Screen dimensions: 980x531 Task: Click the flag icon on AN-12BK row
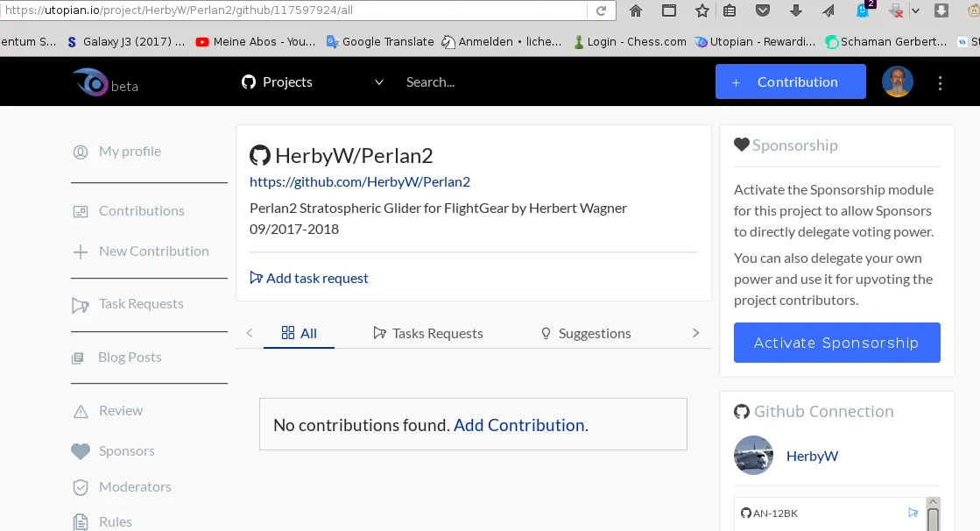pos(913,513)
